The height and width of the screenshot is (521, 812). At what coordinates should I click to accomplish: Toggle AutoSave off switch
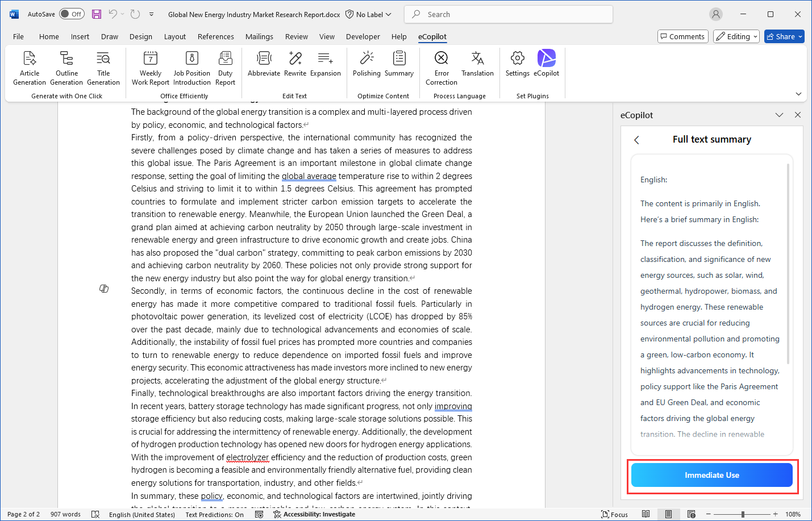72,14
